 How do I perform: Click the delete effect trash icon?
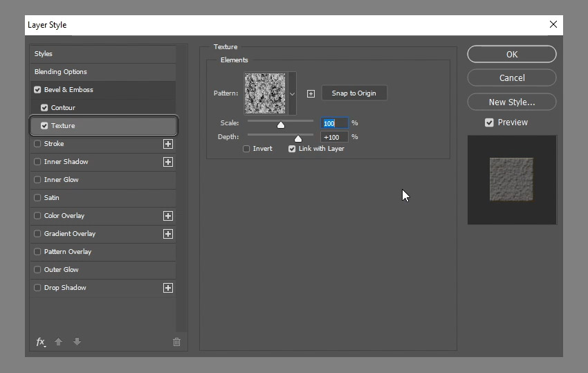[176, 342]
